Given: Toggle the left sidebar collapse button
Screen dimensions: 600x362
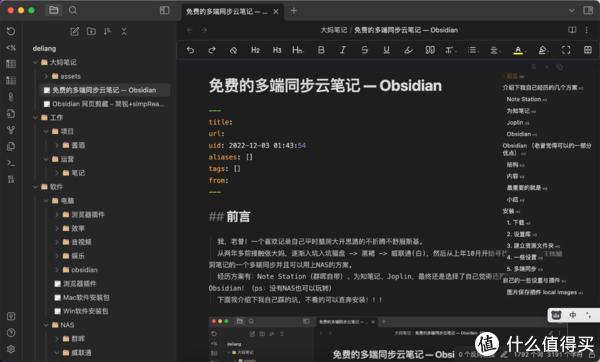Looking at the screenshot, I should coord(165,10).
